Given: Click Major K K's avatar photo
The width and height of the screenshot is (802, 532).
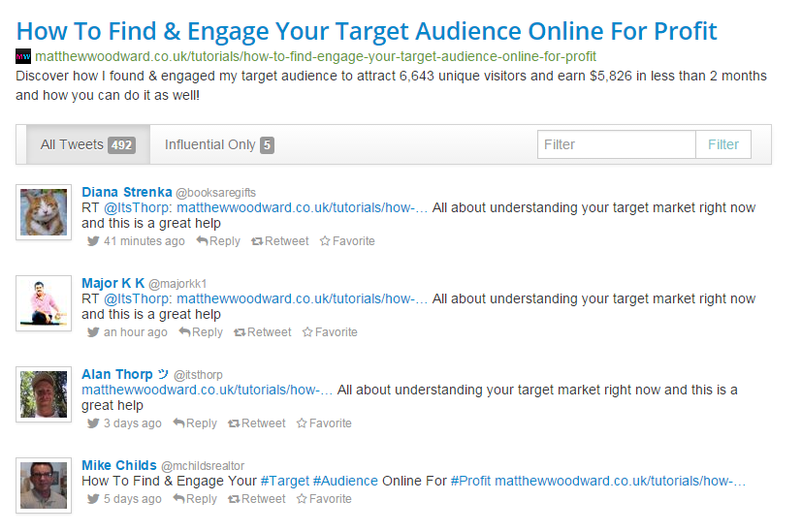Looking at the screenshot, I should pyautogui.click(x=44, y=303).
